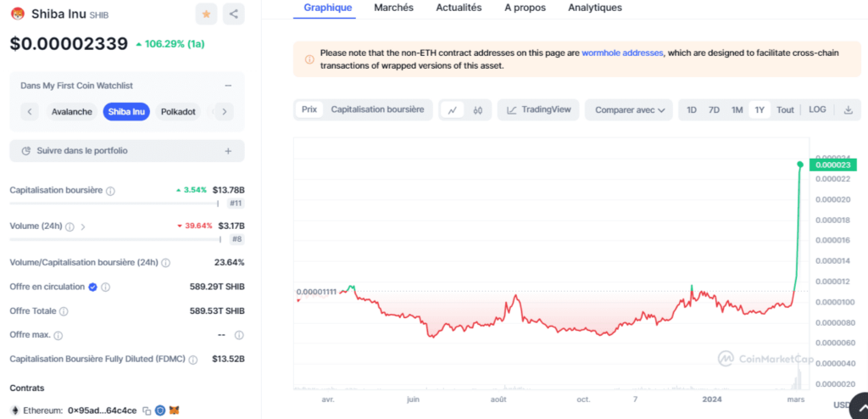Click plus icon on Suivre dans le portfolio
This screenshot has height=419, width=868.
(228, 151)
